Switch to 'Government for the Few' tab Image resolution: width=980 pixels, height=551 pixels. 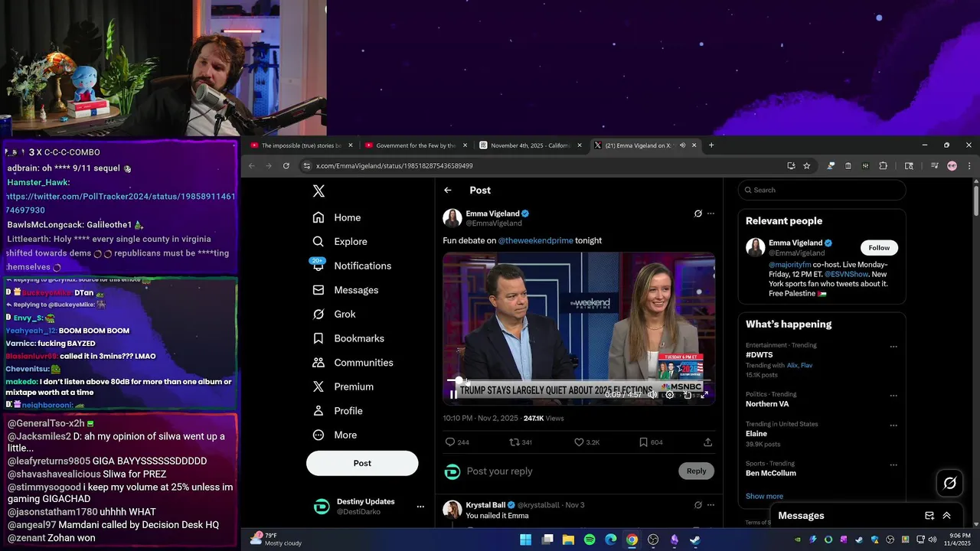[x=416, y=145]
